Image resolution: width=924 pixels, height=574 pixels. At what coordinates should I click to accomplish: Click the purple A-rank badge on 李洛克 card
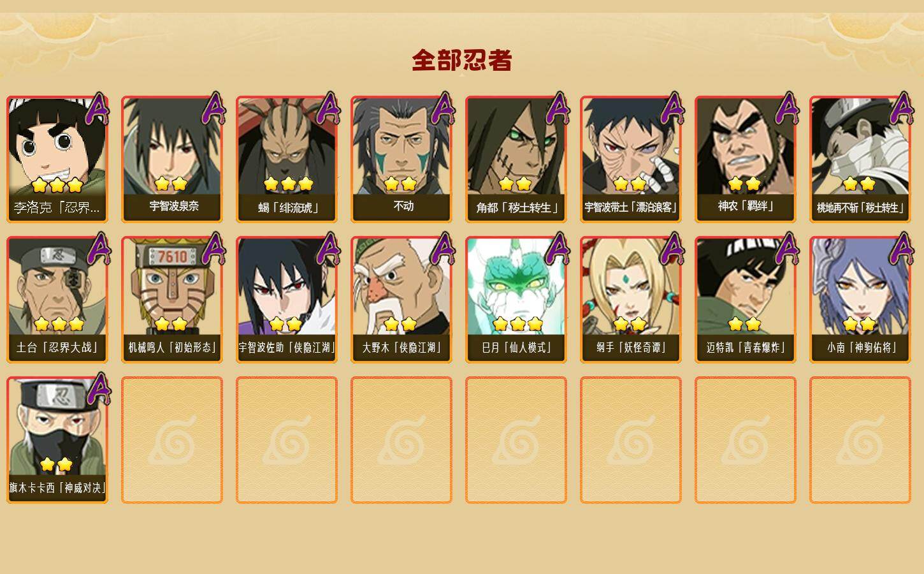pos(98,108)
